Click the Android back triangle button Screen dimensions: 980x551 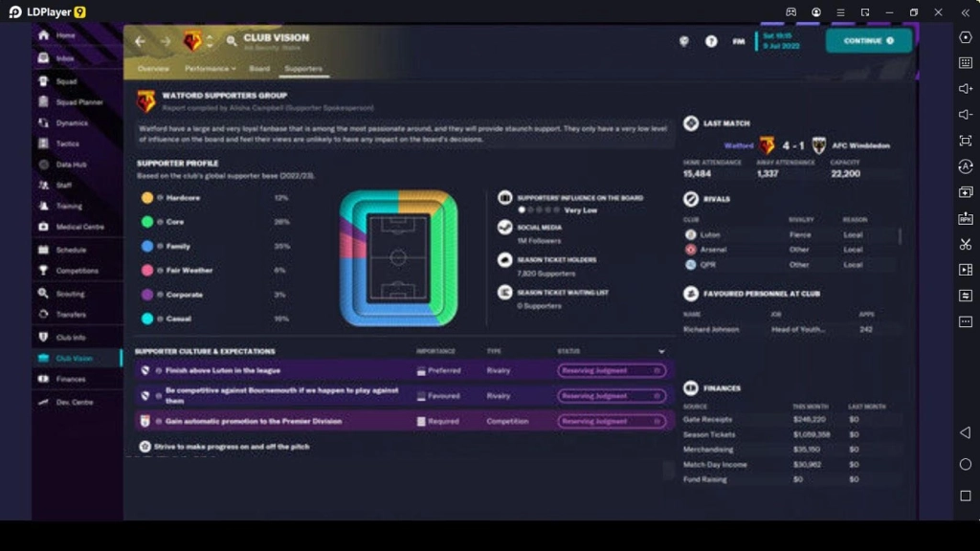point(966,432)
